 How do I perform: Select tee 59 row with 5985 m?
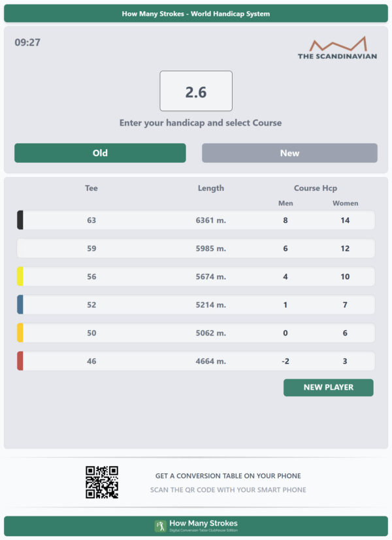click(196, 248)
